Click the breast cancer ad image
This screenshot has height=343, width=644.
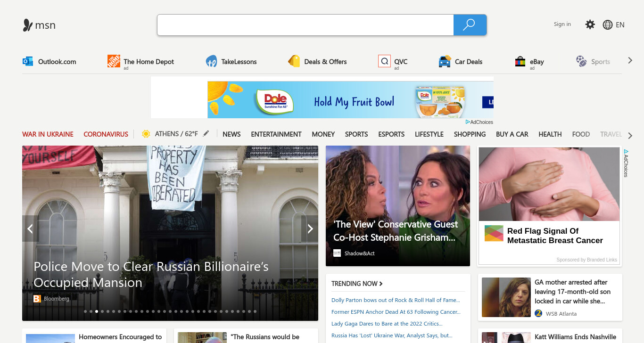(x=549, y=184)
